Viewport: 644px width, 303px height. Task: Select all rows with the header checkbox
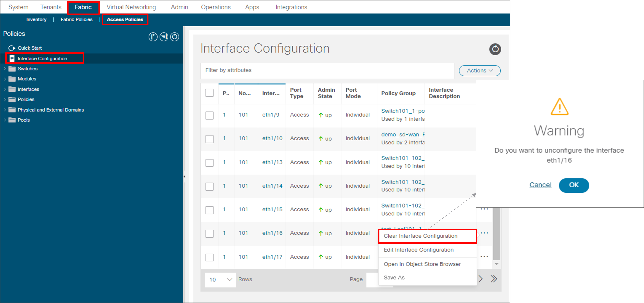pyautogui.click(x=210, y=93)
